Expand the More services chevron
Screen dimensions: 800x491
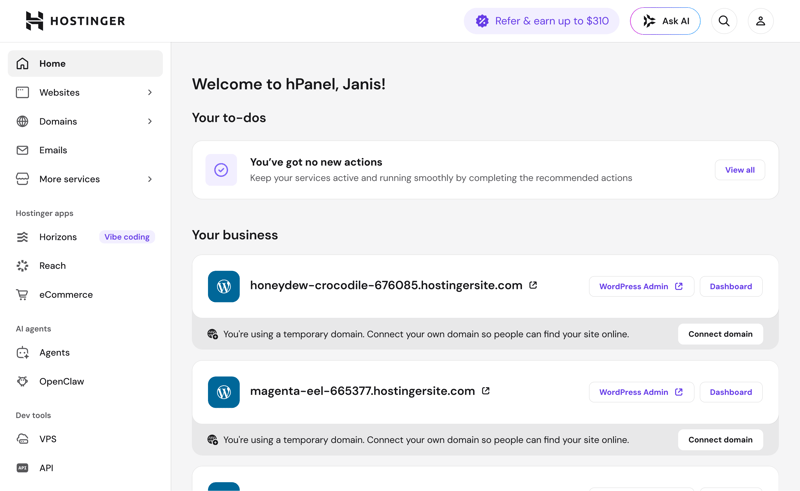point(149,179)
